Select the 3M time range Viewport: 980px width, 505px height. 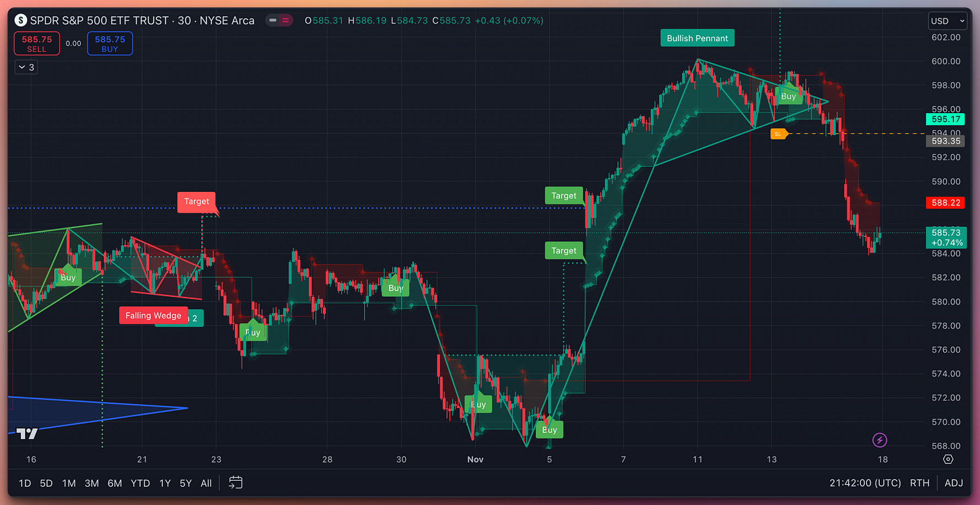point(92,483)
